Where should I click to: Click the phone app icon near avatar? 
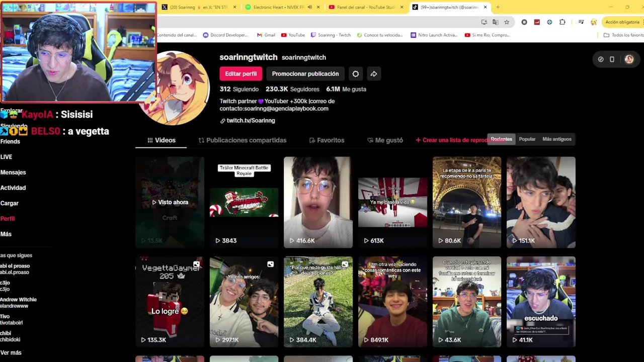coord(612,59)
